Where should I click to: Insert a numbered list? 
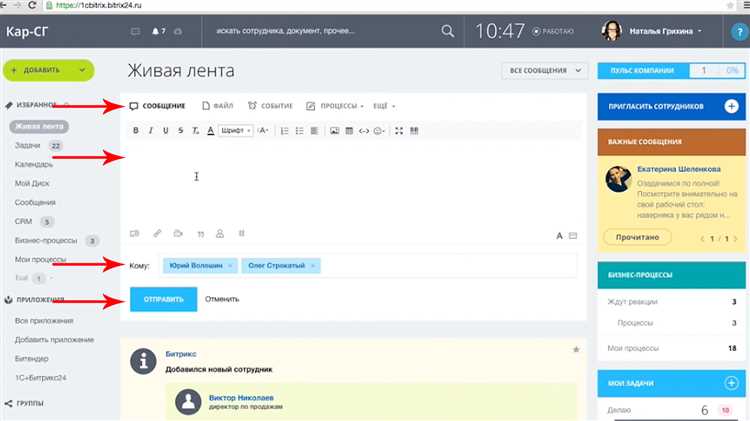(285, 131)
